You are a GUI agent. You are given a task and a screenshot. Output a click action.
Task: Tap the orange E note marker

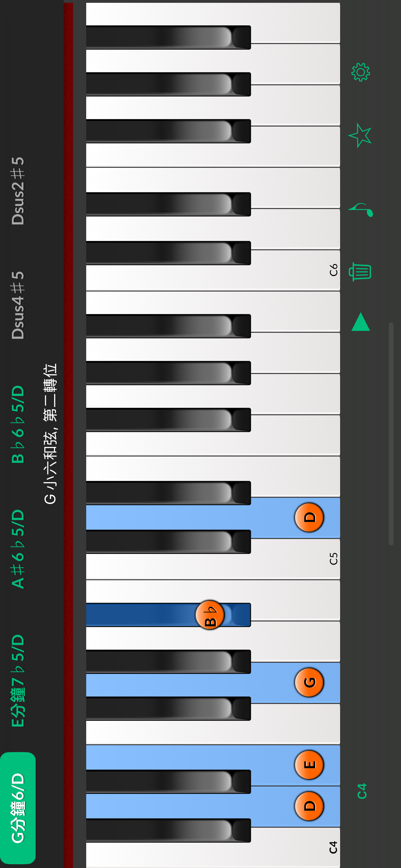point(309,765)
